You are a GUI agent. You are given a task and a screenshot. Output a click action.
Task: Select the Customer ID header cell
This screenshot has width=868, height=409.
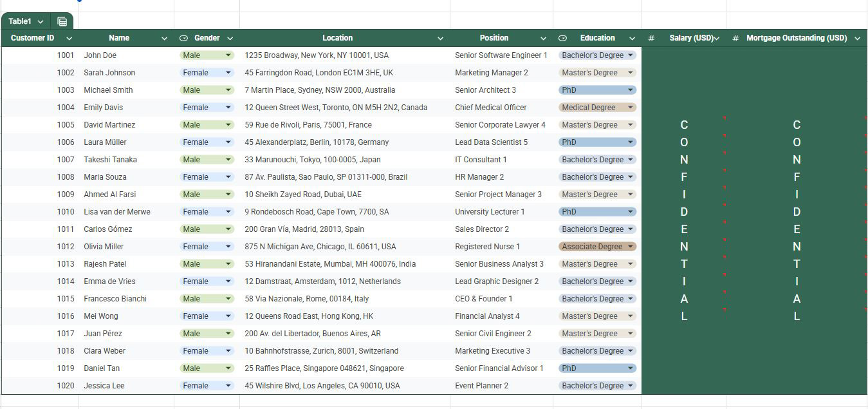click(40, 38)
